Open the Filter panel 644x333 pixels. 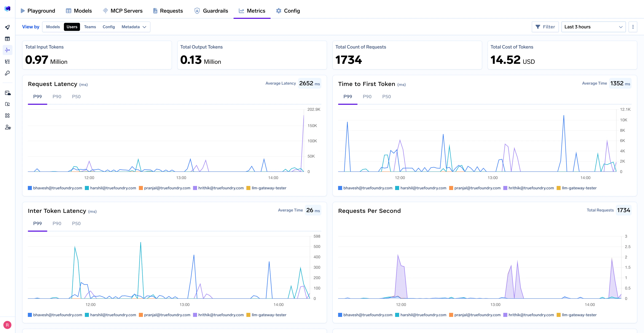545,27
